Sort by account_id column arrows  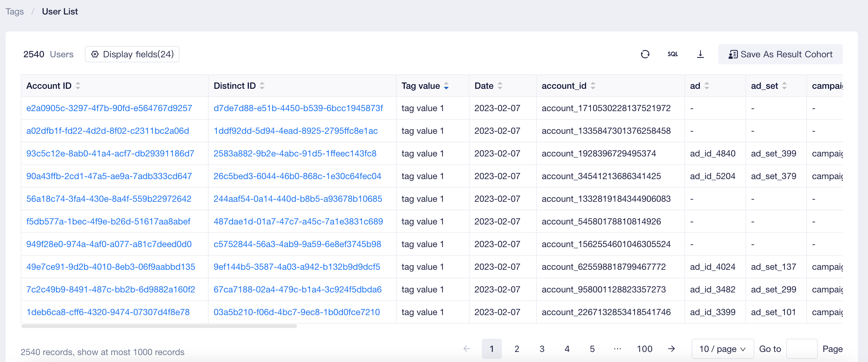[x=593, y=86]
